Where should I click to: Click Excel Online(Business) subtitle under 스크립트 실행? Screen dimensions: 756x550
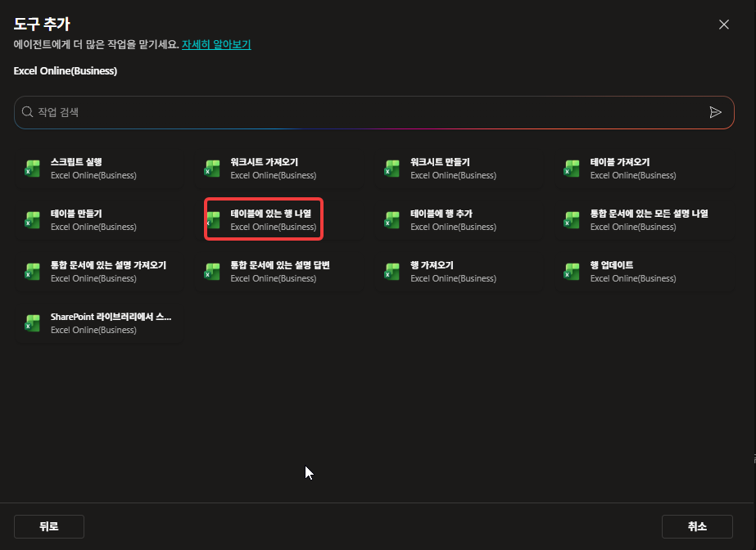[93, 175]
